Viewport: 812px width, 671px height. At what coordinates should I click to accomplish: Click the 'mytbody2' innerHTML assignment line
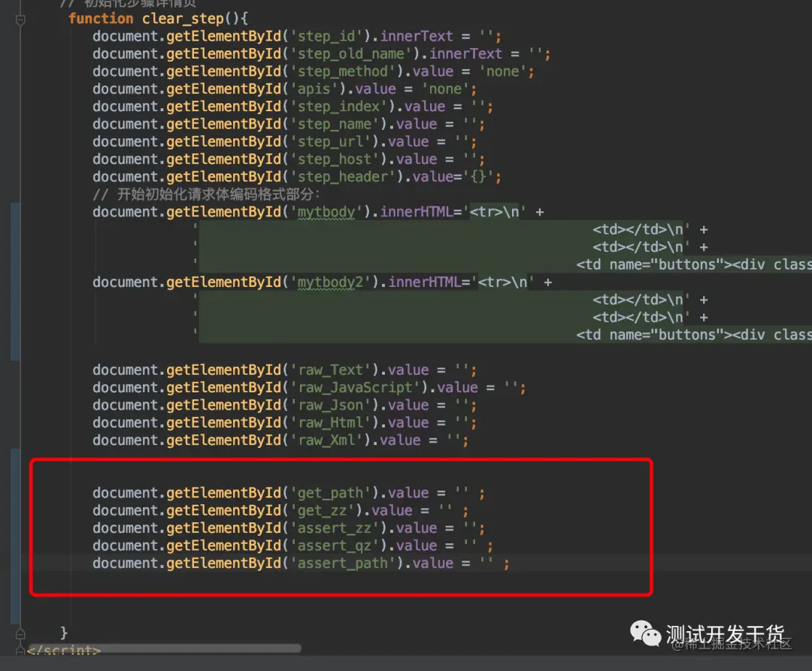coord(322,283)
